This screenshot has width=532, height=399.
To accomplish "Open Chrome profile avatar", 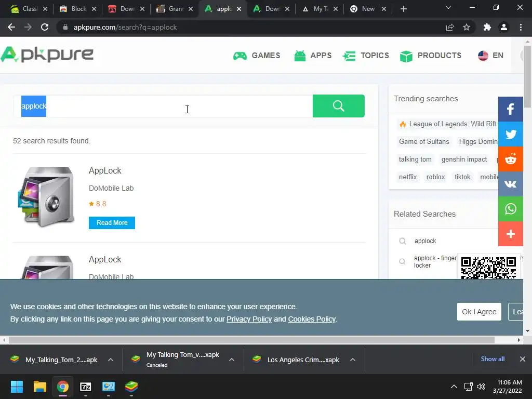I will (x=504, y=27).
